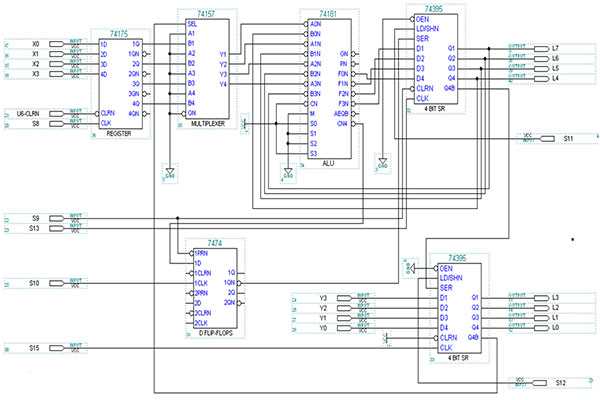Viewport: 600px width, 400px height.
Task: Select the CN4 pin on the ALU
Action: 342,124
